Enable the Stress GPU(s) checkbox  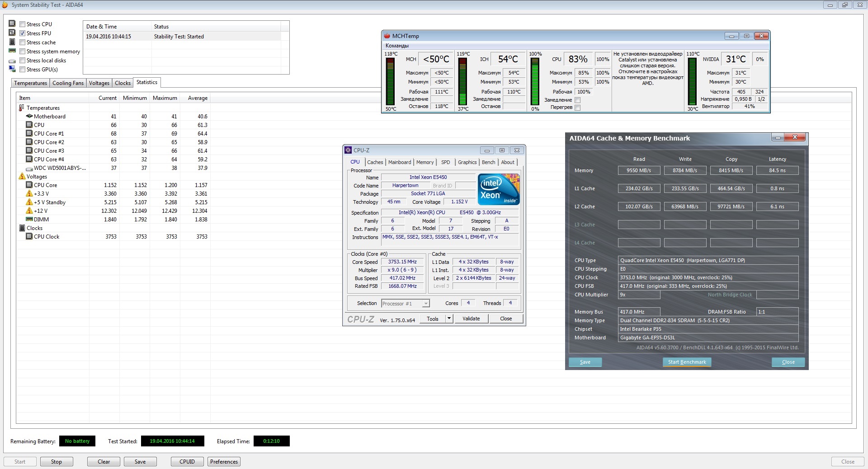tap(22, 70)
